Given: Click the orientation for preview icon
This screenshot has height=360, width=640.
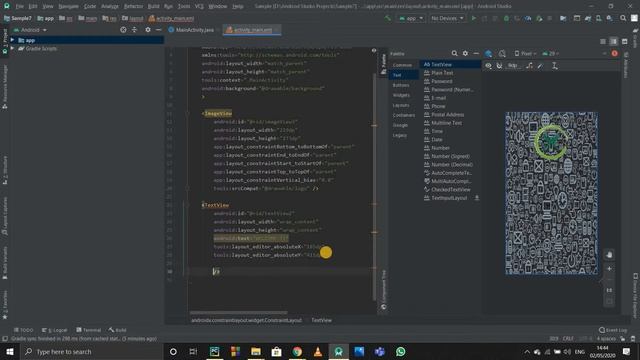Looking at the screenshot, I should [x=502, y=53].
